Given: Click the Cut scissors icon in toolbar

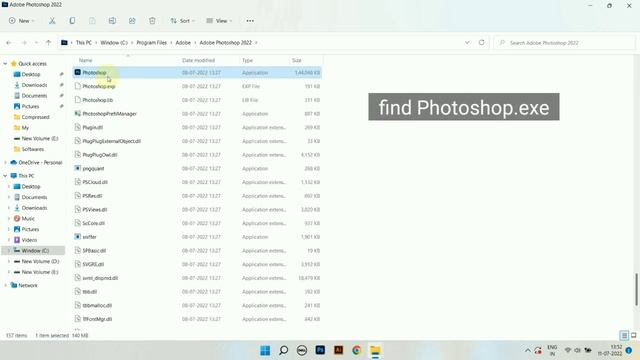Looking at the screenshot, I should [52, 21].
